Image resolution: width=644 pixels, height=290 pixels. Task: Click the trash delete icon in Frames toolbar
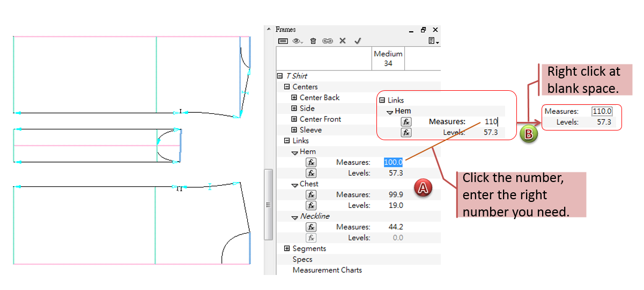coord(313,41)
